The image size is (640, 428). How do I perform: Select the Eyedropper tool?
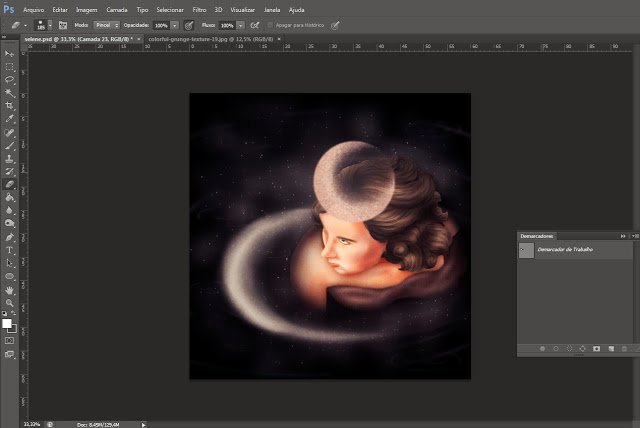(9, 119)
